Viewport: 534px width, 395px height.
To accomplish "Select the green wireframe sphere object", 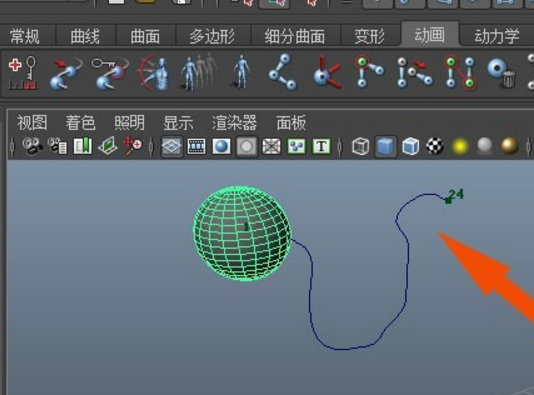I will 242,234.
